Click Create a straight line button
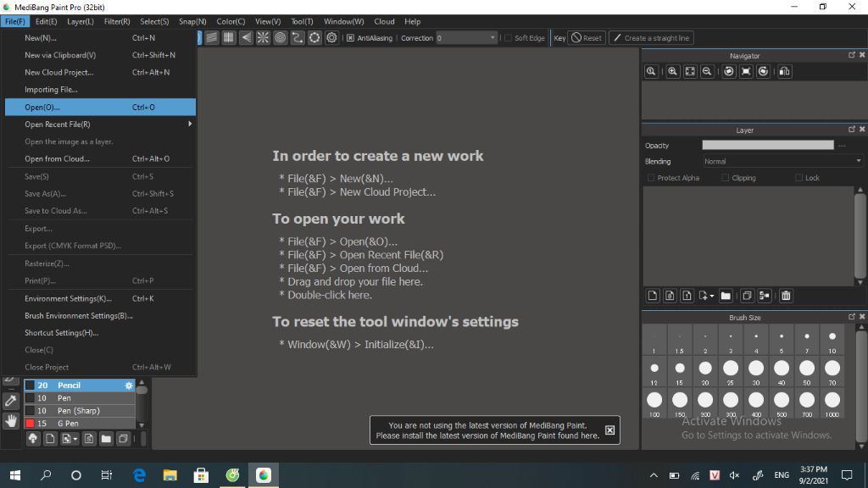868x488 pixels. [x=652, y=37]
